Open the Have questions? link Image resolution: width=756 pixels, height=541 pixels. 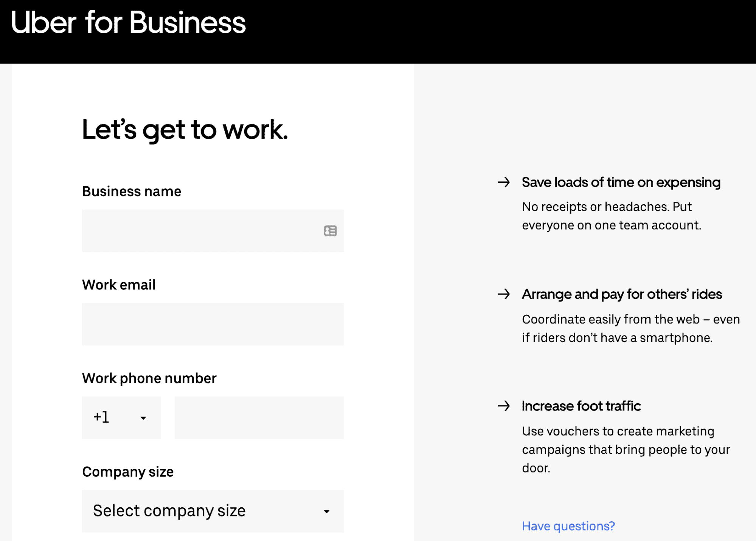point(568,526)
